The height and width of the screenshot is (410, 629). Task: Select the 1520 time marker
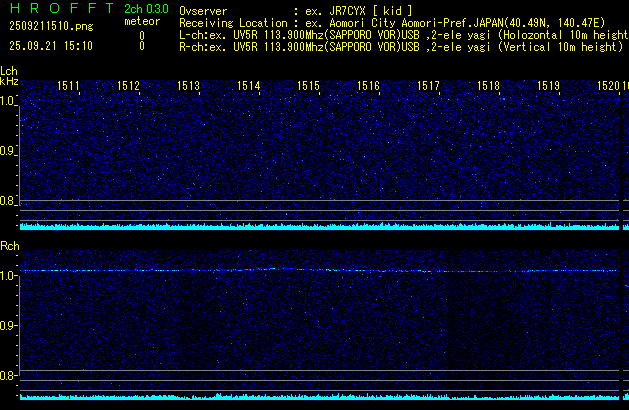(x=608, y=87)
